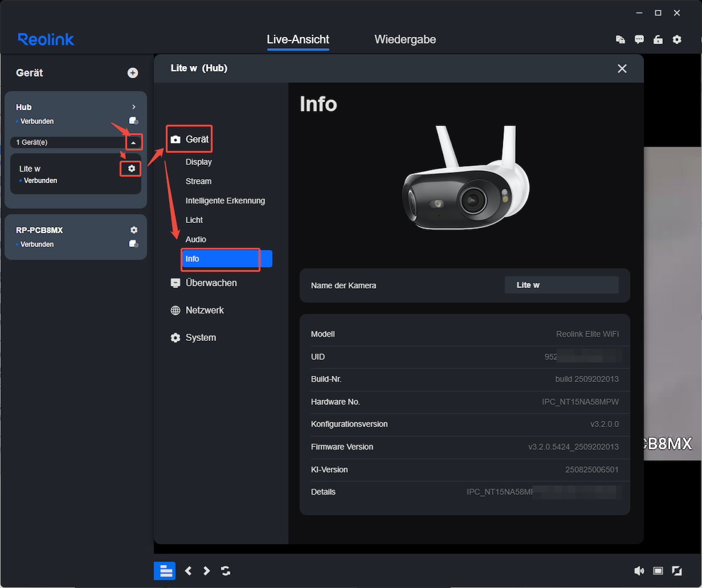Expand the System section
The image size is (702, 588).
click(x=201, y=338)
